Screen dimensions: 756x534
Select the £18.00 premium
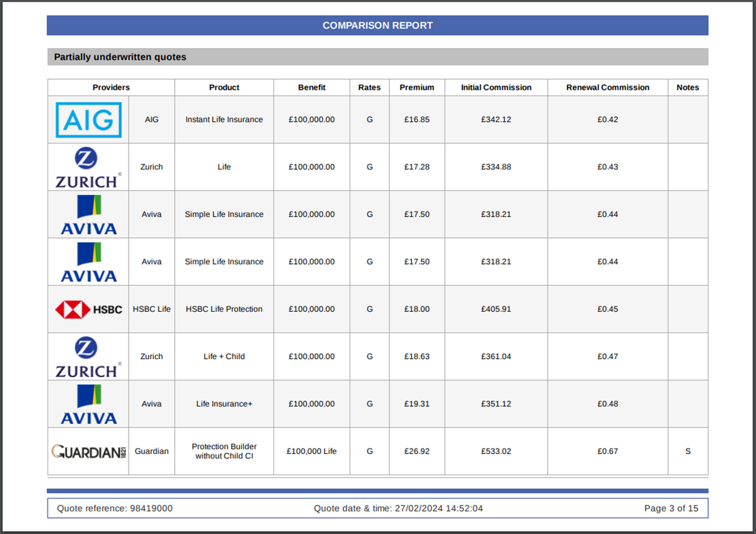point(417,309)
